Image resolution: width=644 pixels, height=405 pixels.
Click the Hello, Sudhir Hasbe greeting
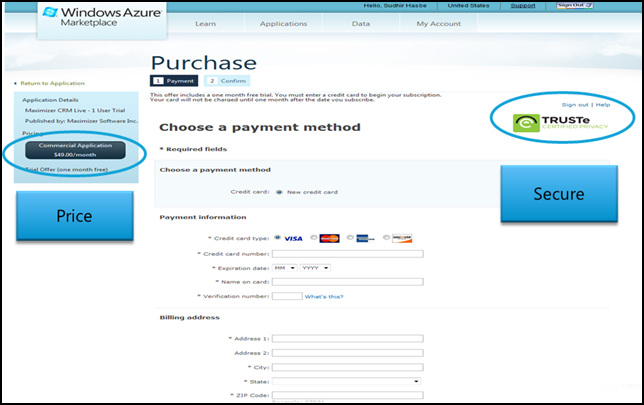tap(395, 6)
